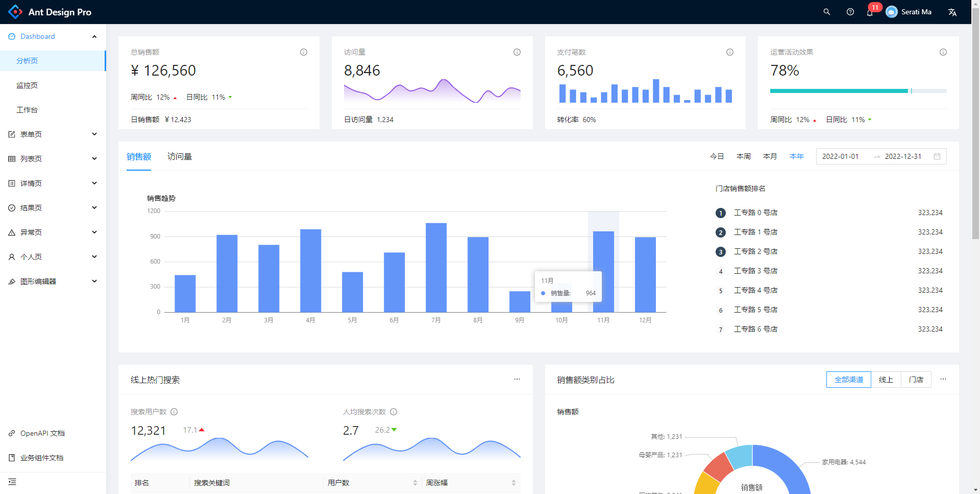The width and height of the screenshot is (980, 494).
Task: Open the 线上热门搜索 more options ellipsis
Action: tap(517, 379)
